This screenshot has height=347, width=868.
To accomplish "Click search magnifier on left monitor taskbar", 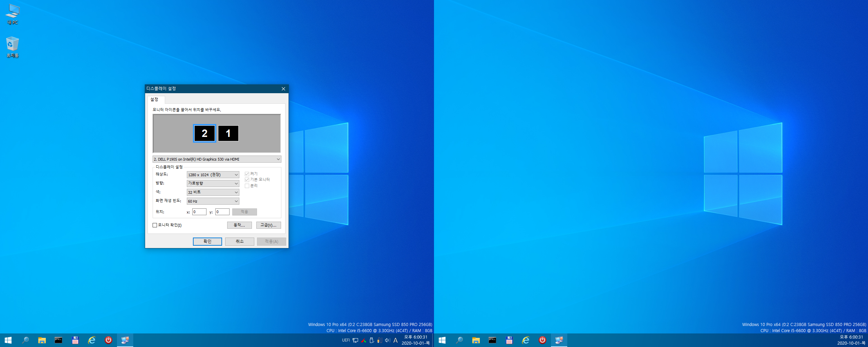I will [25, 340].
